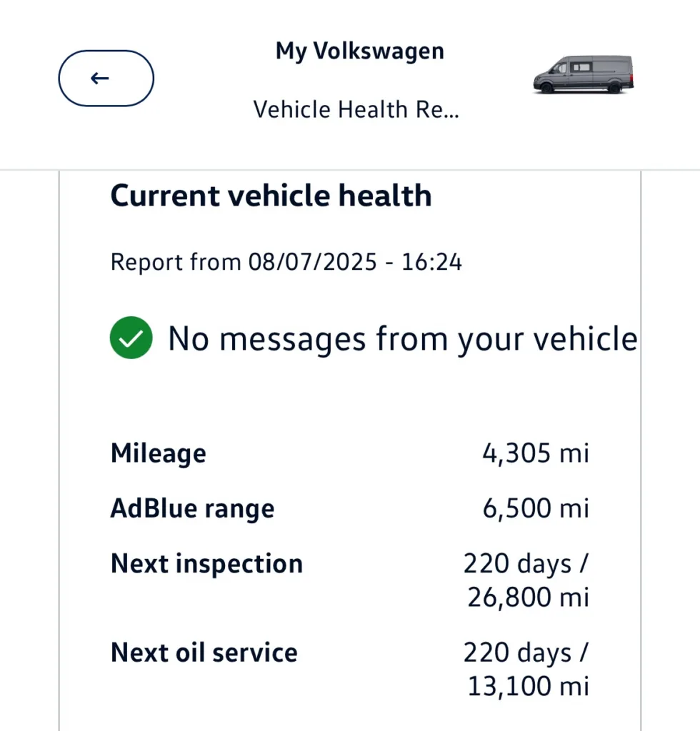The height and width of the screenshot is (731, 700).
Task: Click the 26,800 mi inspection distance
Action: 529,598
